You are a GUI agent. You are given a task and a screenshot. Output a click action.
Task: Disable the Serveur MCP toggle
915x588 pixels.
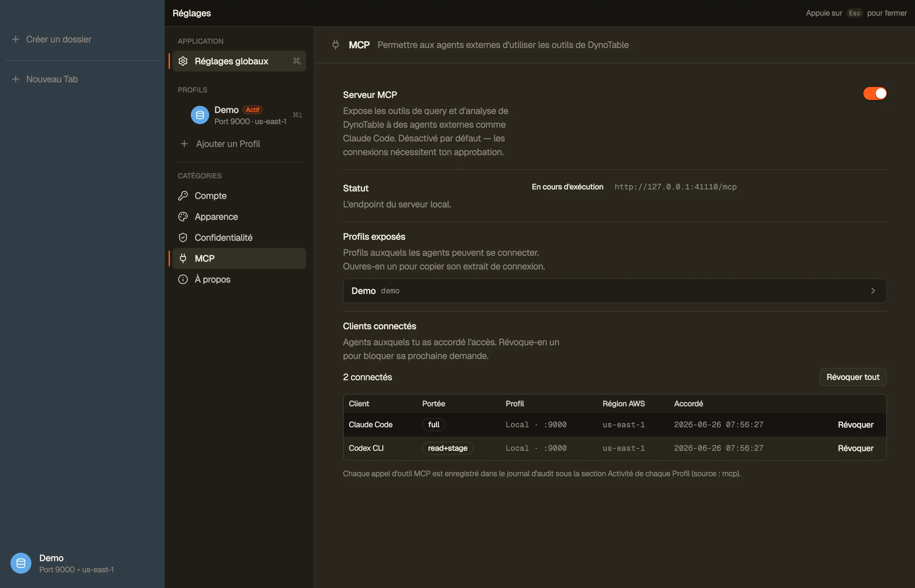(874, 93)
